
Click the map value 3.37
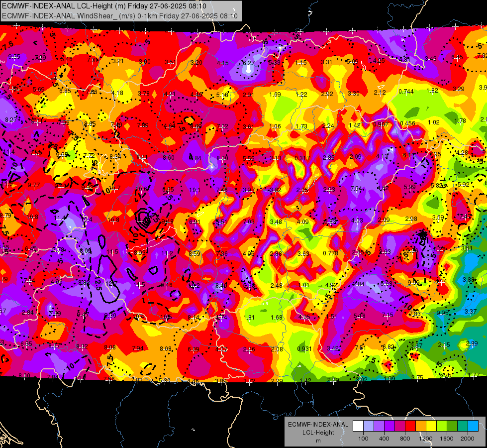pyautogui.click(x=471, y=311)
